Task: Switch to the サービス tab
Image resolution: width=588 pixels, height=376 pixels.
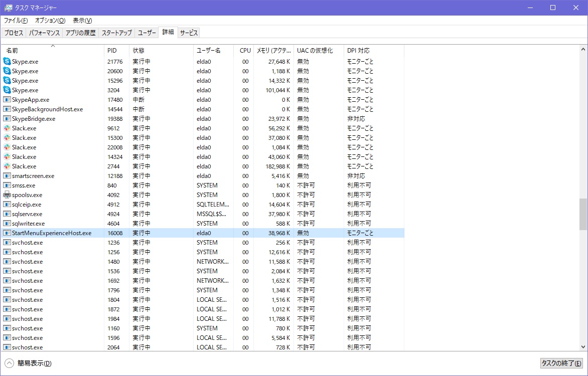Action: point(189,33)
